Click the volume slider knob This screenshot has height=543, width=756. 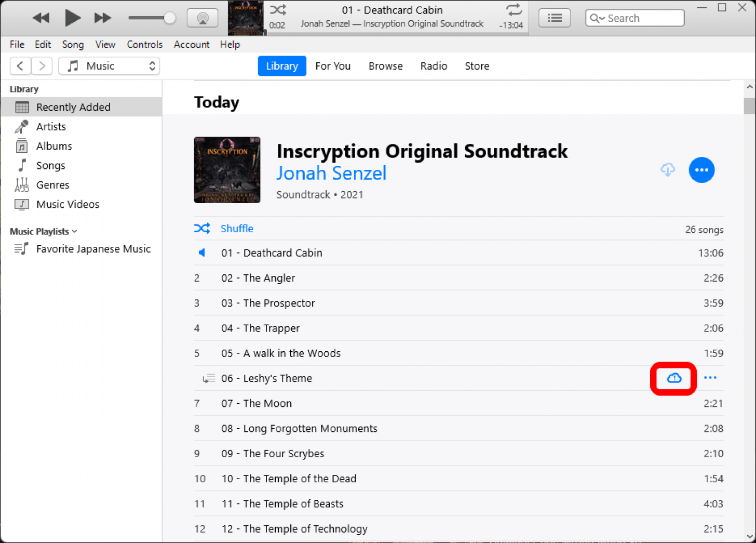tap(169, 18)
